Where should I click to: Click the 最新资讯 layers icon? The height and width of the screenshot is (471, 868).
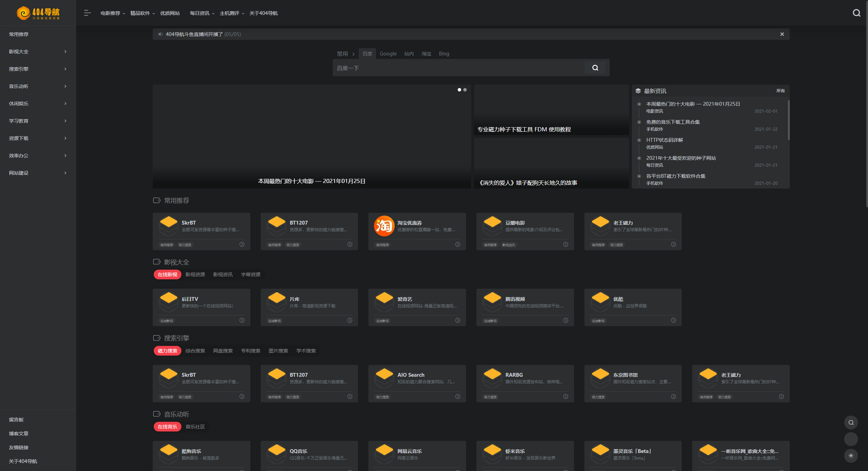(x=638, y=91)
